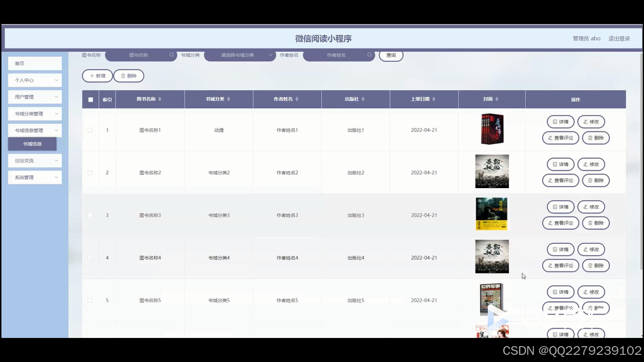Viewport: 644px width, 362px height.
Task: Click the trash icon on row 4 删除 button
Action: pyautogui.click(x=589, y=265)
